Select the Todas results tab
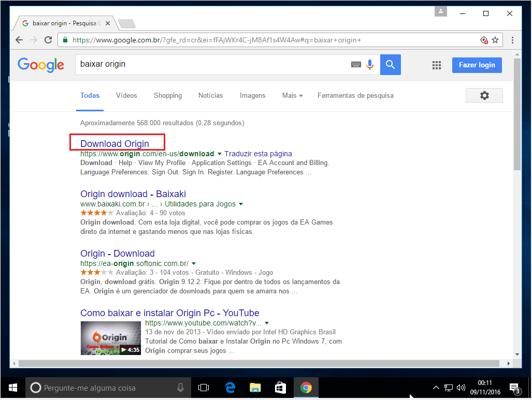 point(90,96)
